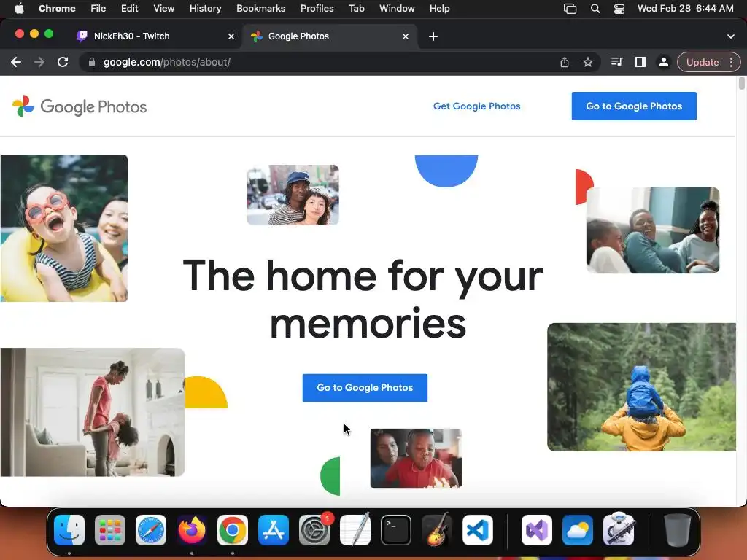Open the View menu
This screenshot has height=560, width=747.
coord(164,9)
